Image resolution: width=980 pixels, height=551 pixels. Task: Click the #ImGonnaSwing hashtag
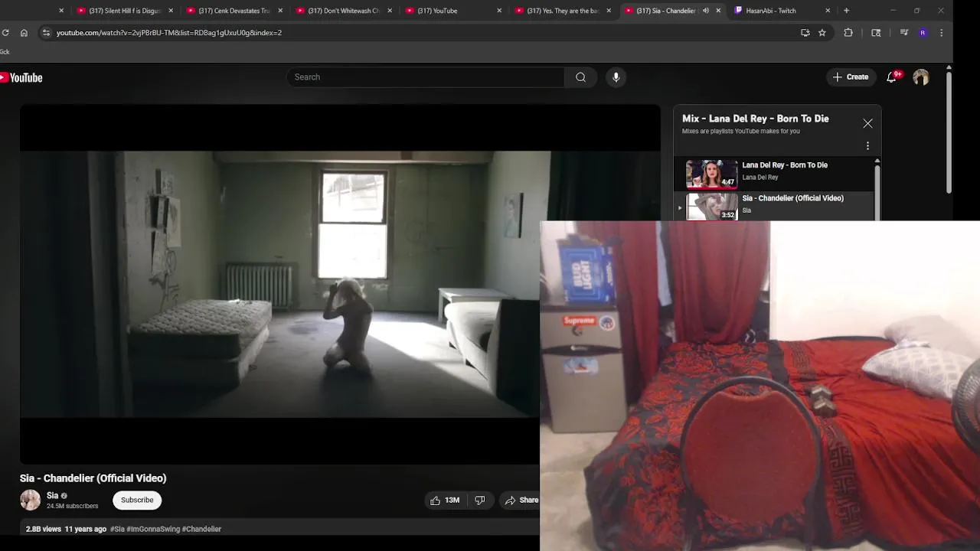tap(153, 529)
